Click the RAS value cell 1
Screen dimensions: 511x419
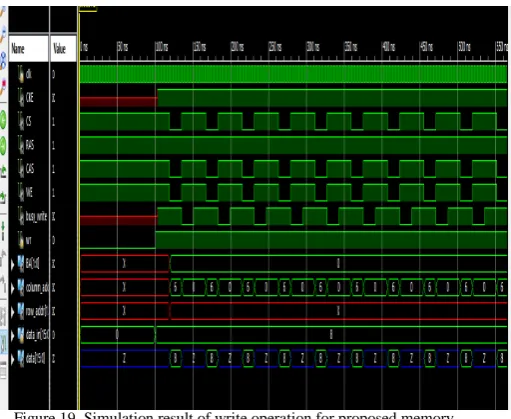click(54, 146)
